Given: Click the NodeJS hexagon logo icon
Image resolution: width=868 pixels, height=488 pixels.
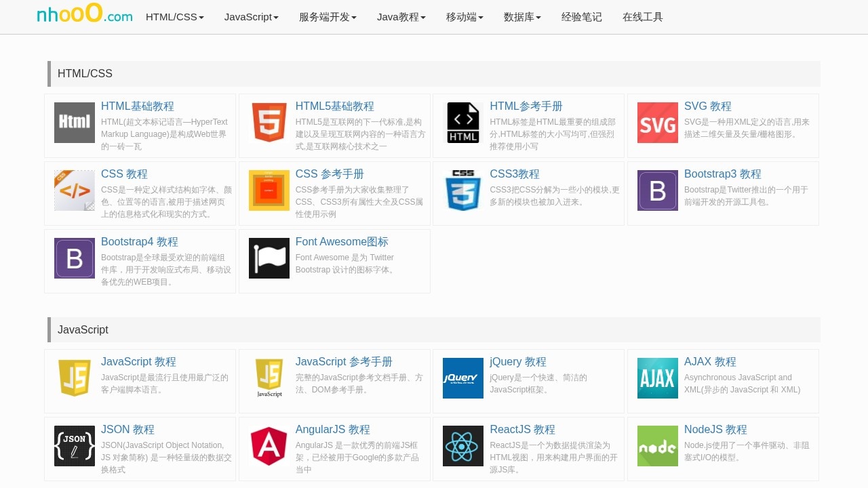Looking at the screenshot, I should tap(657, 446).
